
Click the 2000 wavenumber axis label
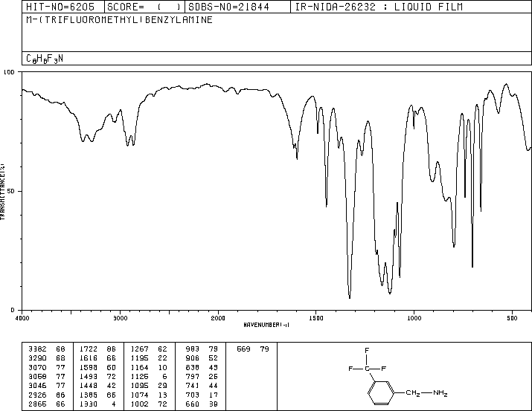coord(218,318)
